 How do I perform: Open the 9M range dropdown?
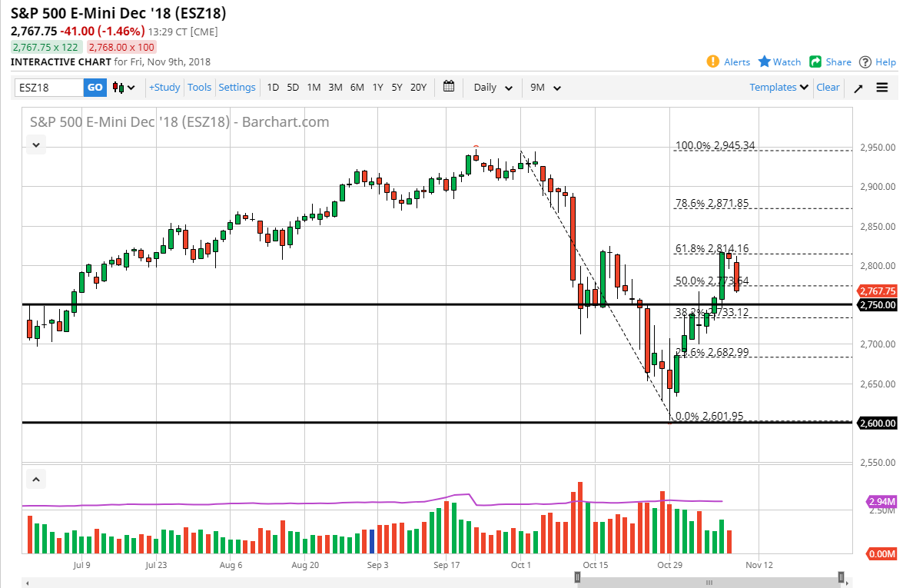coord(546,88)
